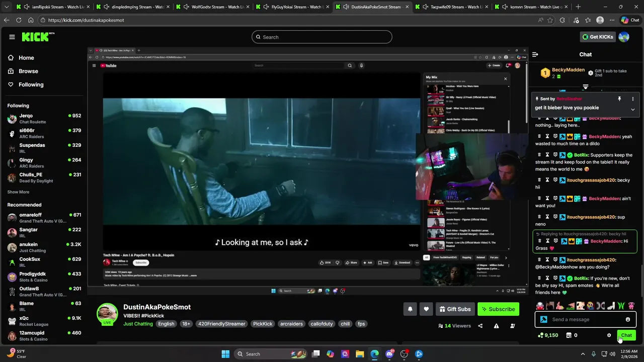
Task: Click itouchgrassasajob420 in 'becky hii' message
Action: (x=591, y=180)
